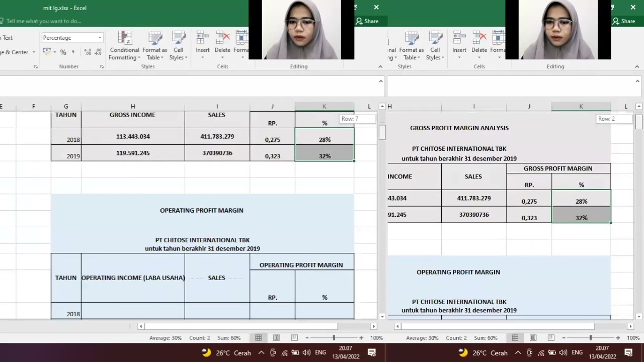Click Increase Decimal in left window
Viewport: 644px width, 362px height.
[88, 52]
